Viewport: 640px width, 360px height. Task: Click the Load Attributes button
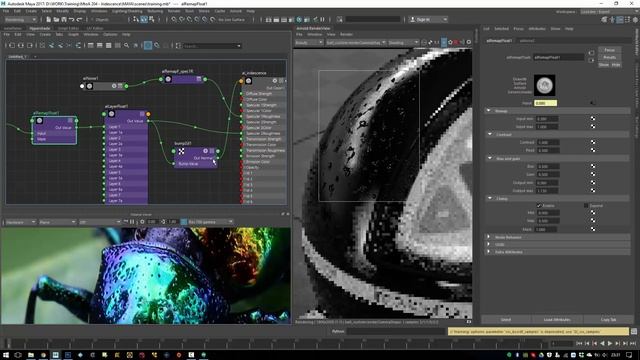pyautogui.click(x=557, y=320)
